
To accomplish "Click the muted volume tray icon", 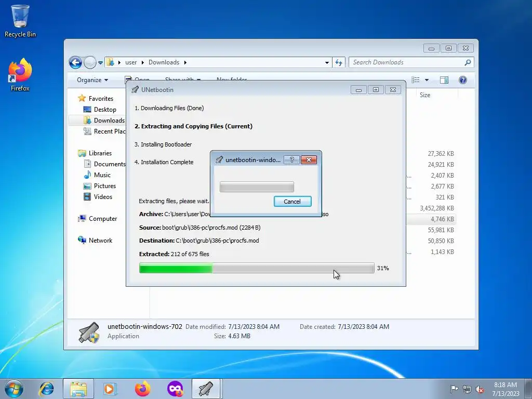I will 480,389.
